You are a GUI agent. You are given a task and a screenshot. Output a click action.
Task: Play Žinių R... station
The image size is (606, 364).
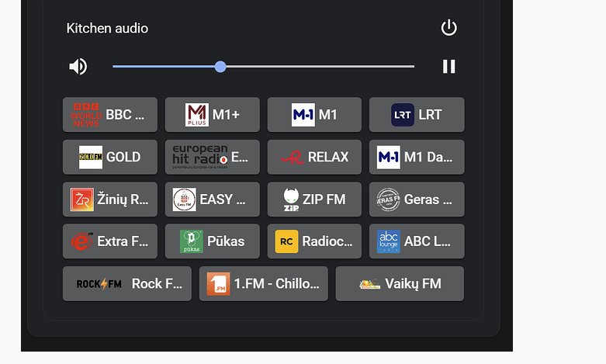[x=110, y=199]
